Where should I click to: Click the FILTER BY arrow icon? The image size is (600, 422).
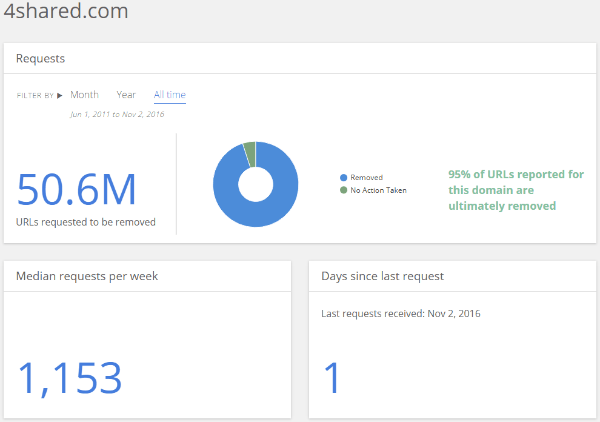coord(59,95)
